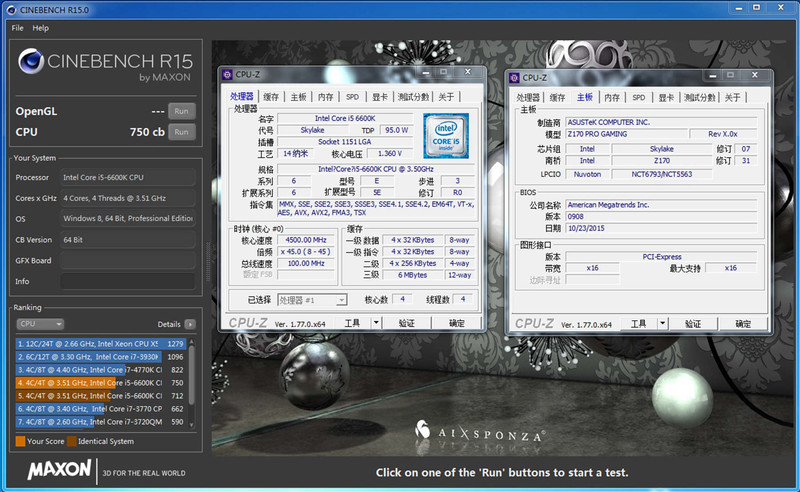This screenshot has width=800, height=492.
Task: Switch to the 測試分數 tab in left CPU-Z
Action: coord(414,96)
